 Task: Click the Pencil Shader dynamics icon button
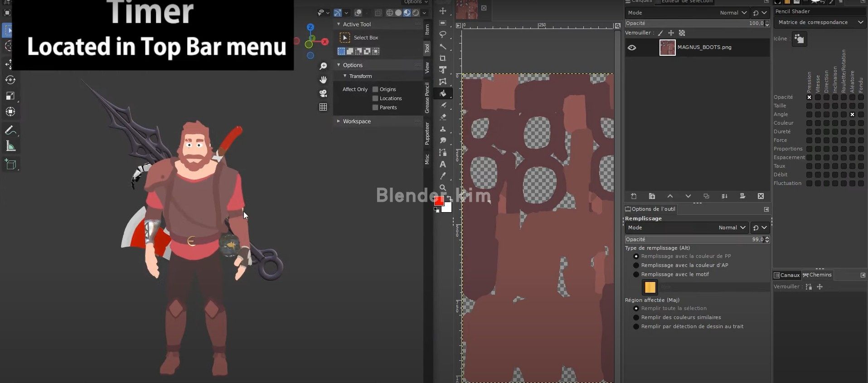point(799,39)
